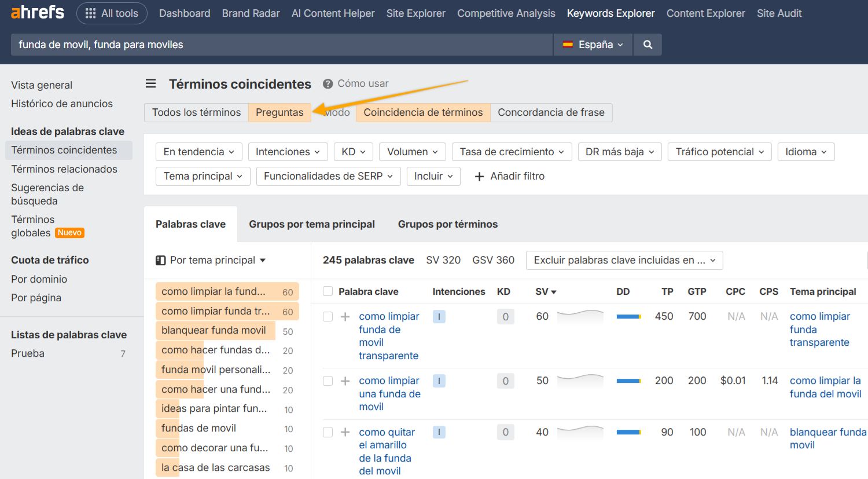The height and width of the screenshot is (479, 868).
Task: Open the All tools grid menu
Action: 112,13
